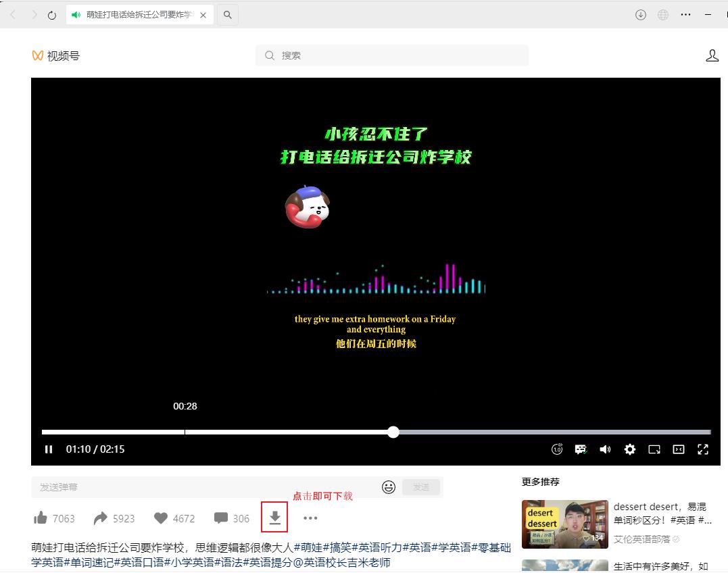Click the #搞笑 hashtag
The width and height of the screenshot is (728, 573).
(x=337, y=547)
